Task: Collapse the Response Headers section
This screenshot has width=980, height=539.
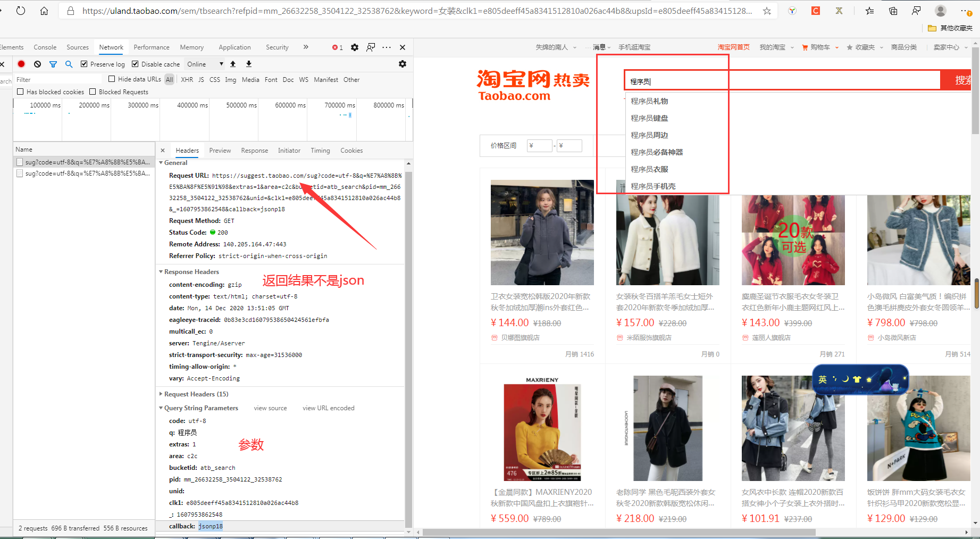Action: (x=161, y=272)
